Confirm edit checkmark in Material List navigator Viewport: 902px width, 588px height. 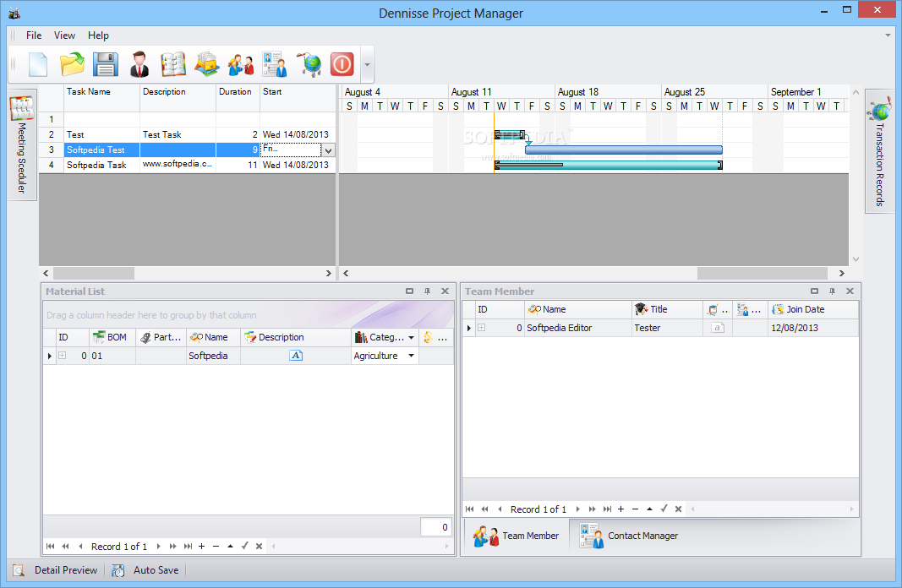244,547
